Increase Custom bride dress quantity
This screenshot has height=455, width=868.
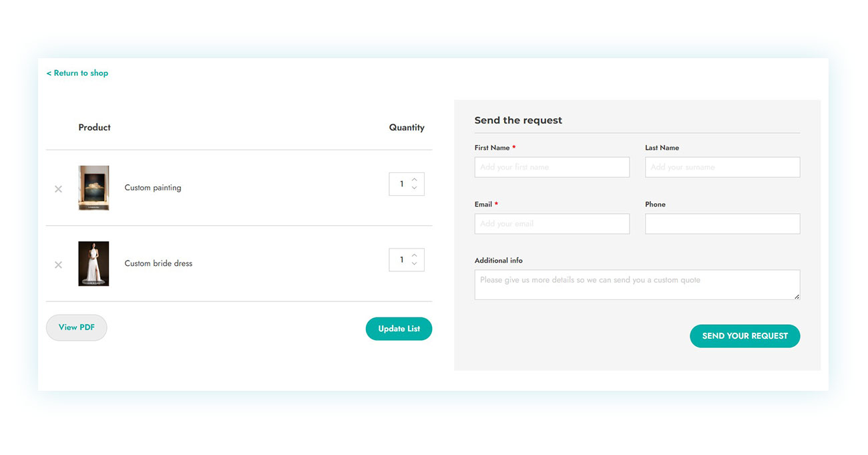(415, 255)
